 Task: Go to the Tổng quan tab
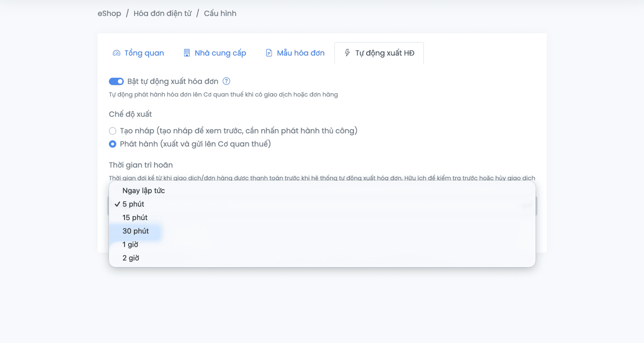144,53
